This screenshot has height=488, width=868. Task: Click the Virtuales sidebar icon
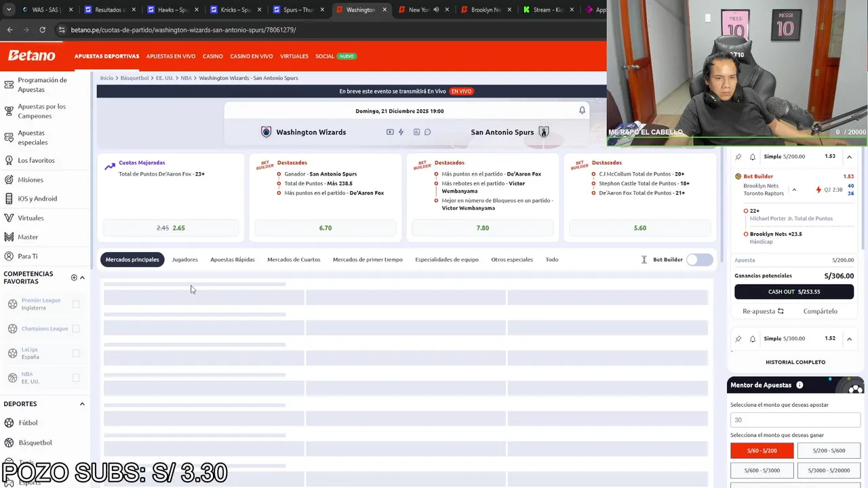pos(9,218)
